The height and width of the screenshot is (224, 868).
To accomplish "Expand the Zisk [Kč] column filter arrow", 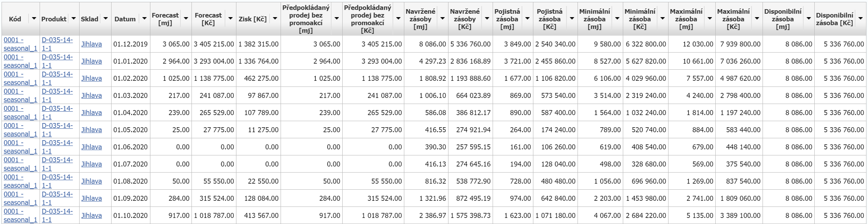I will (x=275, y=19).
